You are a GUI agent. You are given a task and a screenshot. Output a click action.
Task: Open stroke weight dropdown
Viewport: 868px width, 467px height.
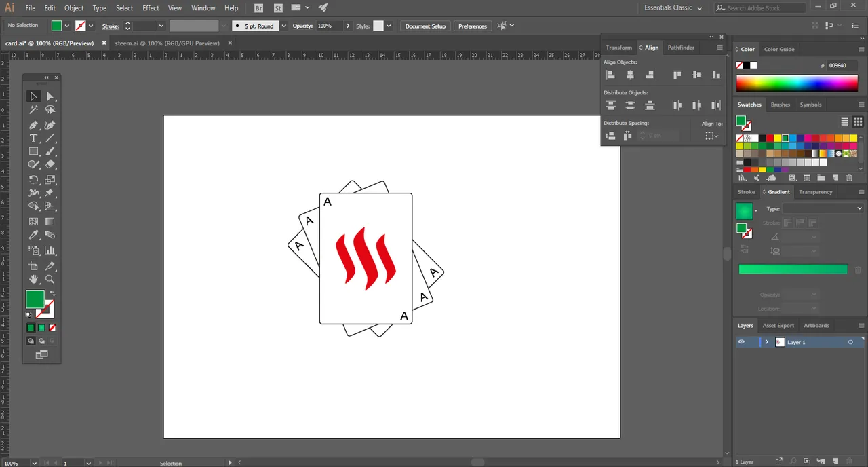point(161,26)
